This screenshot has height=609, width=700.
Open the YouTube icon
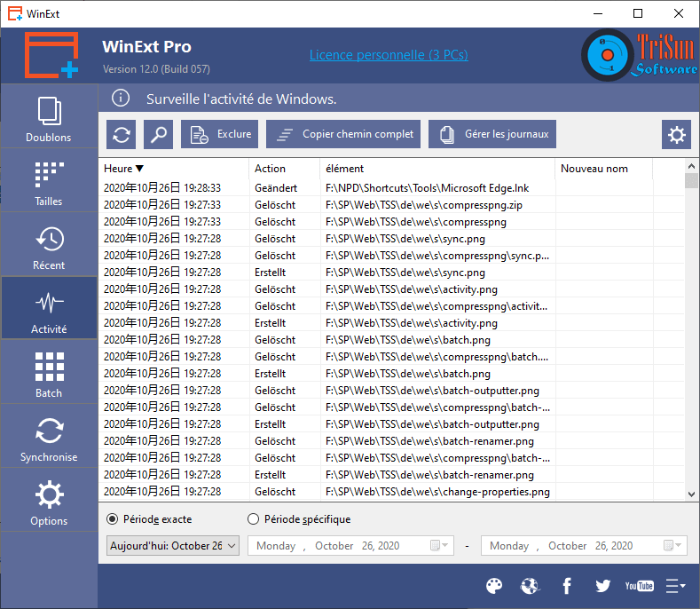click(x=640, y=586)
